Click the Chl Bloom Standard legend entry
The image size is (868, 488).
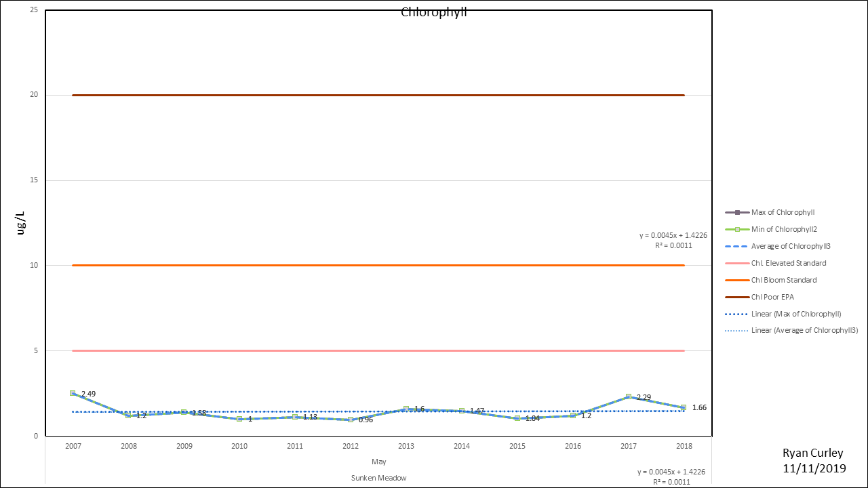coord(783,280)
